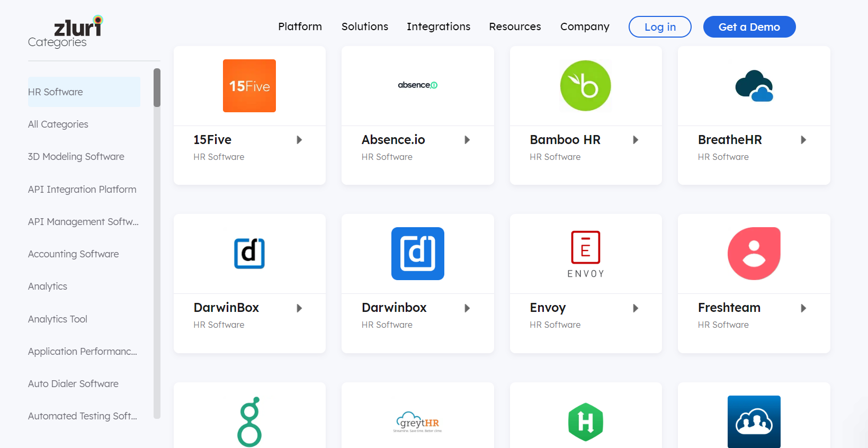This screenshot has height=448, width=868.
Task: Expand the Bamboo HR card arrow
Action: (636, 140)
